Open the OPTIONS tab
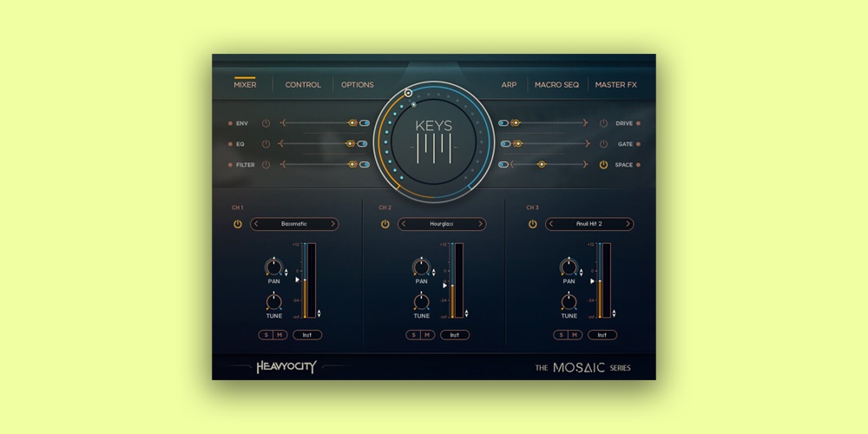The width and height of the screenshot is (868, 434). pyautogui.click(x=357, y=85)
